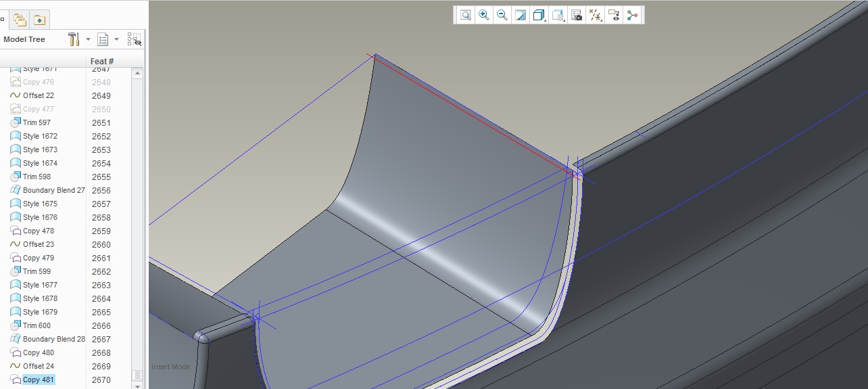Screen dimensions: 868x389
Task: Click the Style 1679 feature icon
Action: tap(16, 312)
